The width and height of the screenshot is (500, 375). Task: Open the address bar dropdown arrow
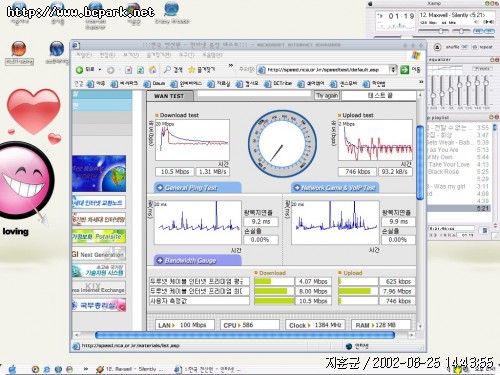pyautogui.click(x=393, y=70)
